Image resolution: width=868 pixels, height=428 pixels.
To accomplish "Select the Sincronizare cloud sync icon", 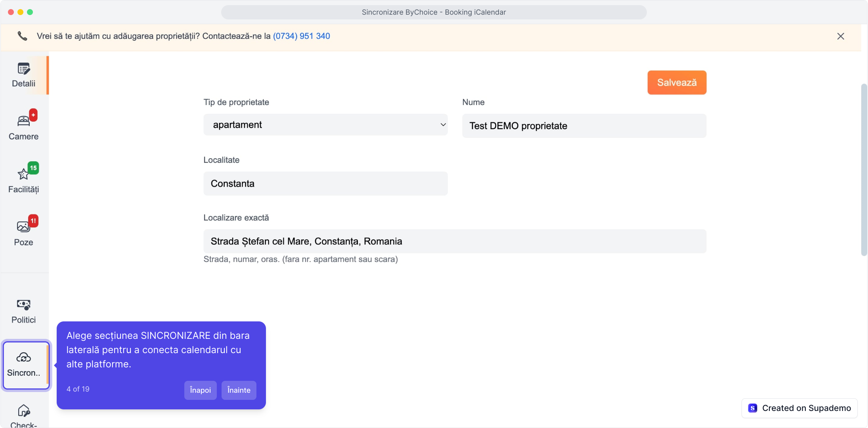I will 23,357.
